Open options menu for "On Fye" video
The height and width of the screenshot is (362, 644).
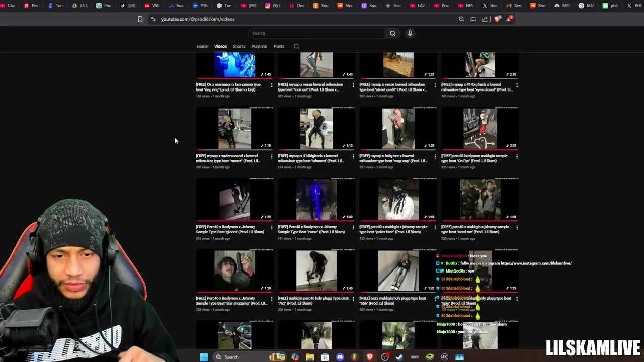(517, 156)
